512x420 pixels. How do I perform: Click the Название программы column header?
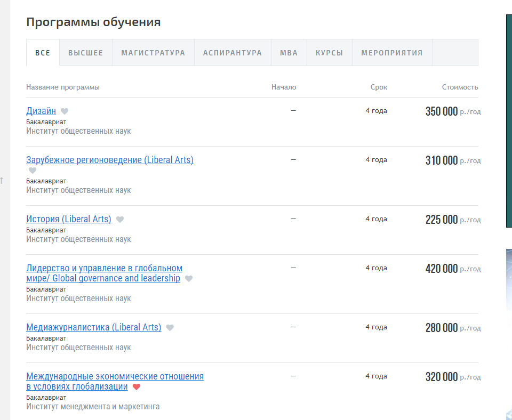point(63,87)
